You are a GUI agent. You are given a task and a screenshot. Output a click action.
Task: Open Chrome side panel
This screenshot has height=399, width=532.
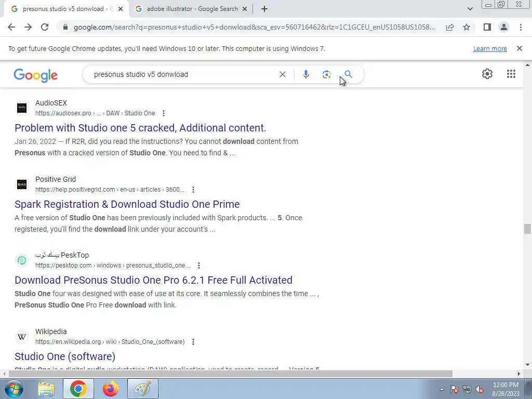[487, 27]
